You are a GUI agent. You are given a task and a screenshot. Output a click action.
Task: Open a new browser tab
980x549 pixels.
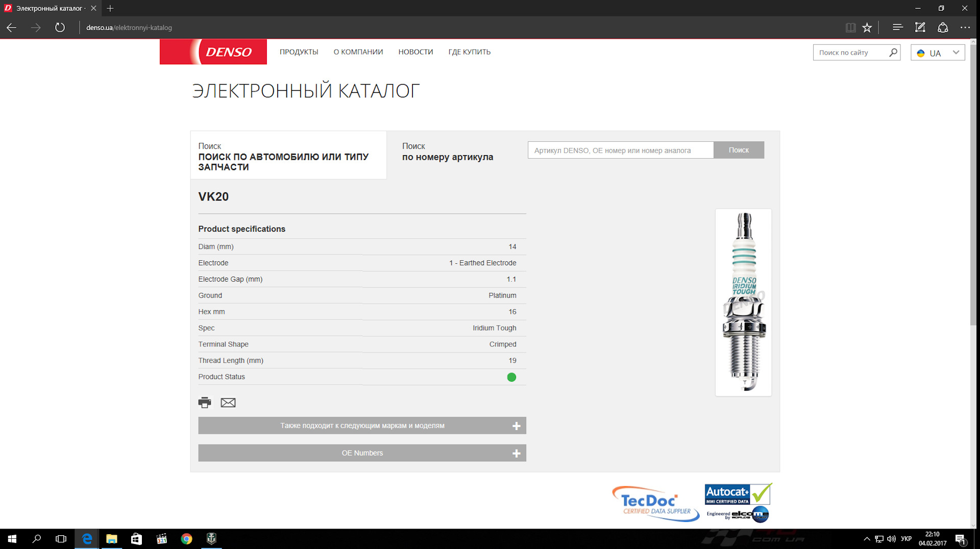[x=110, y=8]
